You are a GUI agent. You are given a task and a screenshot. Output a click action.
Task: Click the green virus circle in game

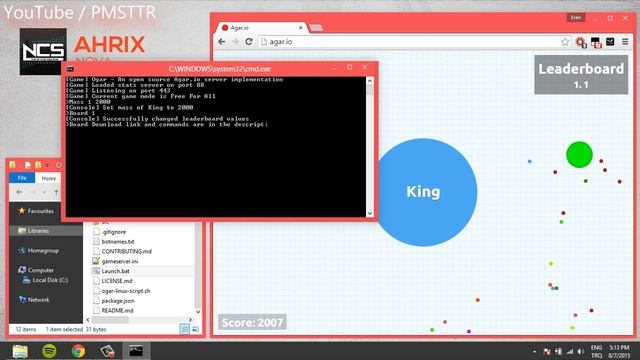579,155
